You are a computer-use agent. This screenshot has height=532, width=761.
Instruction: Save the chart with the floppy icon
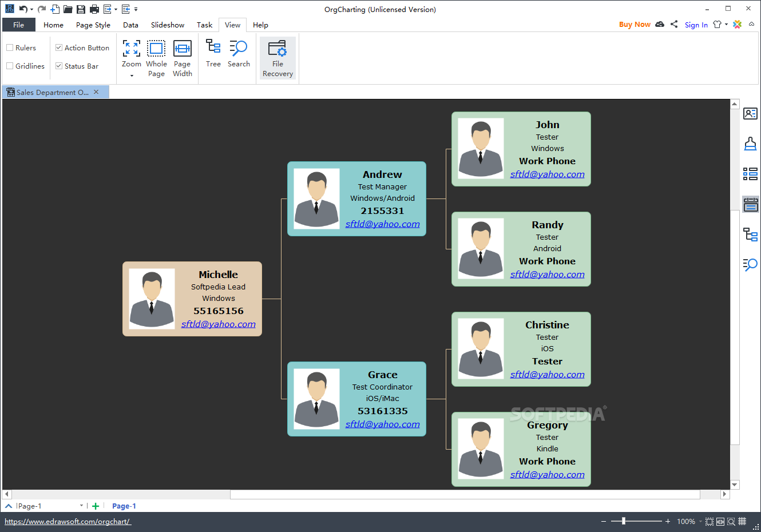click(81, 9)
